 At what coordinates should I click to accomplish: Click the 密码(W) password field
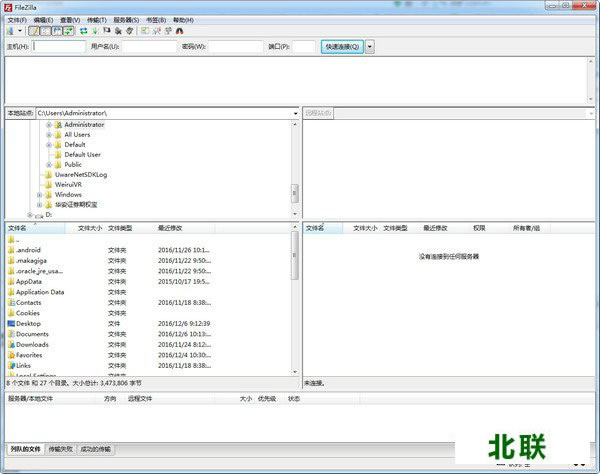(x=235, y=47)
